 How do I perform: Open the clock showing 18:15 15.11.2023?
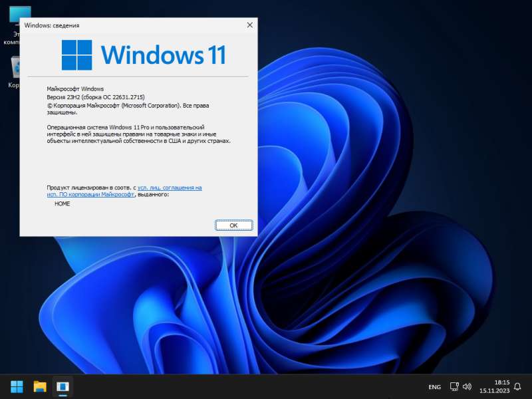click(x=494, y=386)
